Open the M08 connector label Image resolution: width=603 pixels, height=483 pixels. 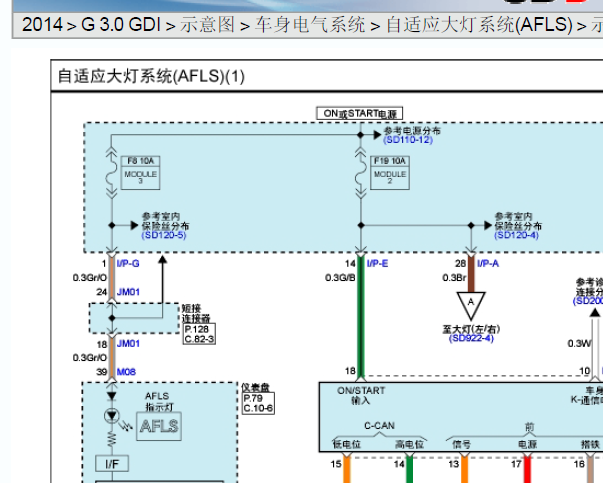(126, 372)
